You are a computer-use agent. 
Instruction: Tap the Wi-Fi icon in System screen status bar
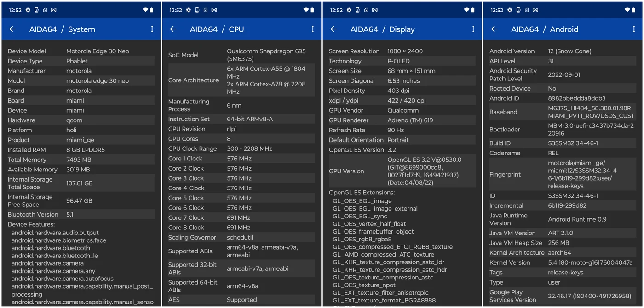click(x=145, y=10)
